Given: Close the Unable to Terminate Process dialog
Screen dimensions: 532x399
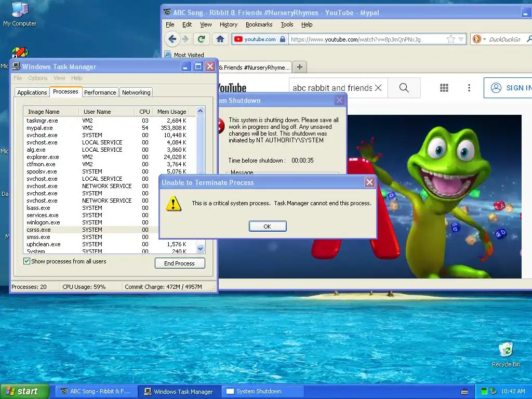Looking at the screenshot, I should [369, 182].
